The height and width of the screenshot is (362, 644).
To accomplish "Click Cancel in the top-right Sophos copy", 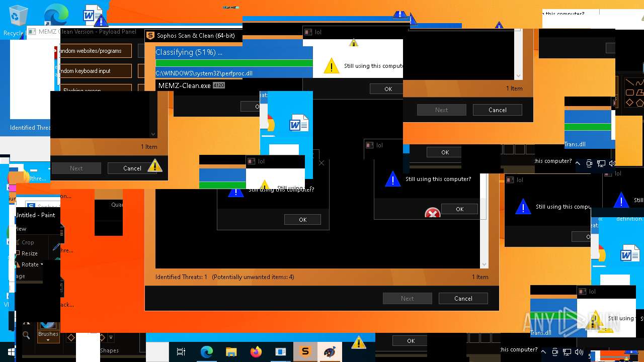I will point(498,110).
